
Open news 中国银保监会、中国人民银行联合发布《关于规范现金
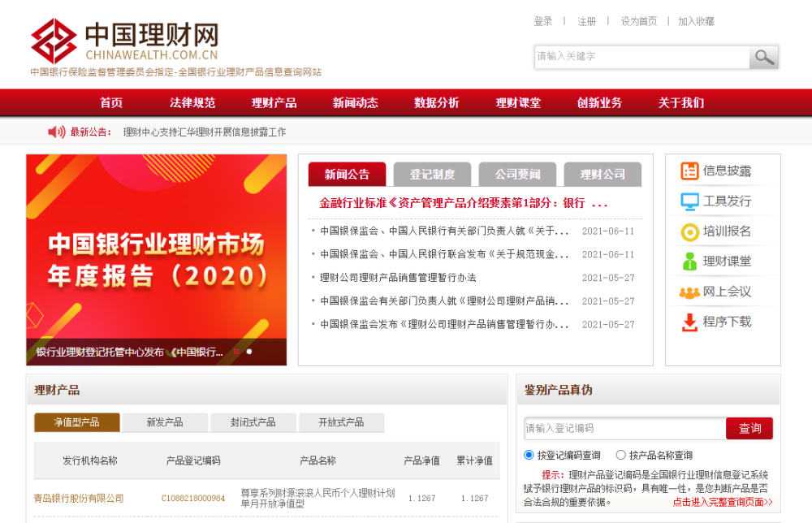pos(444,254)
